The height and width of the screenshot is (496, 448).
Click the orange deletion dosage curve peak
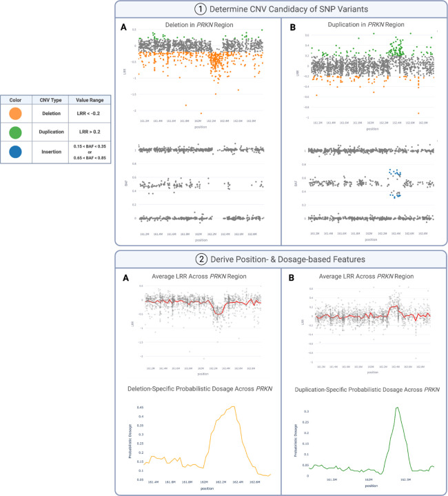point(233,407)
